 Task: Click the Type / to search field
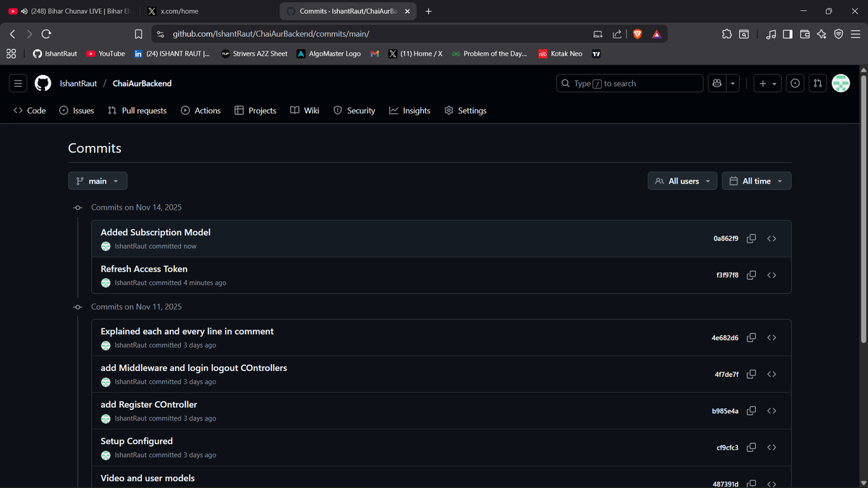pyautogui.click(x=629, y=83)
